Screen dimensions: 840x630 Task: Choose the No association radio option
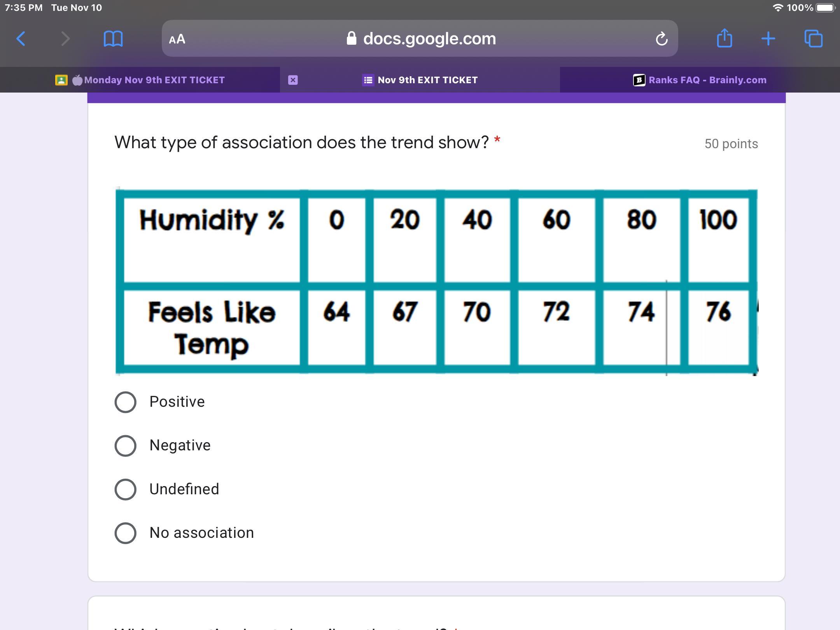point(126,533)
